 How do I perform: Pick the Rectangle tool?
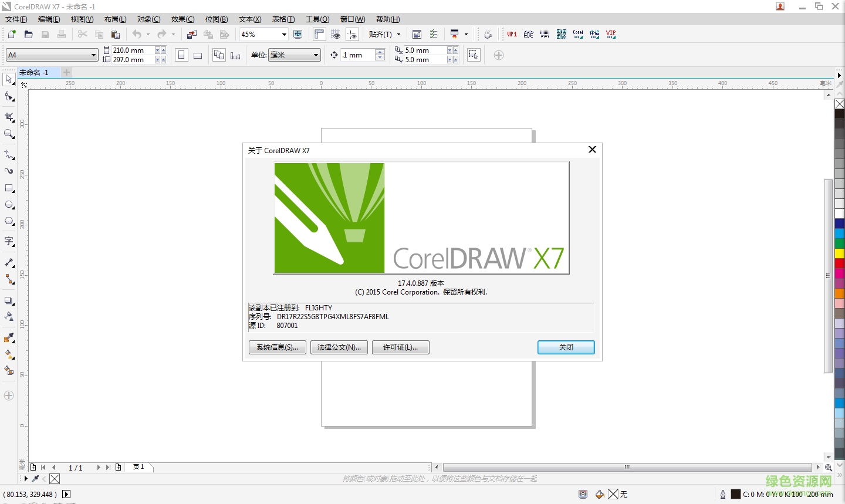click(9, 188)
